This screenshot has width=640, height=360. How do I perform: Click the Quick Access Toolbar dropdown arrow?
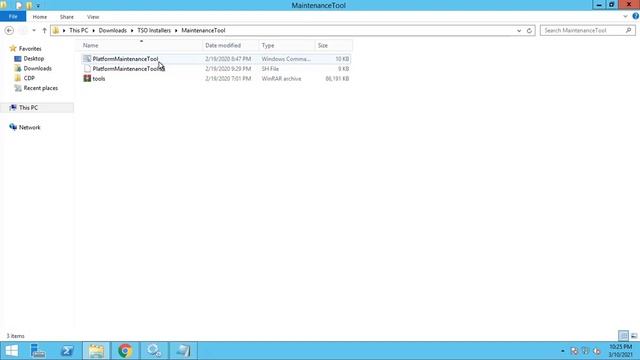point(38,6)
